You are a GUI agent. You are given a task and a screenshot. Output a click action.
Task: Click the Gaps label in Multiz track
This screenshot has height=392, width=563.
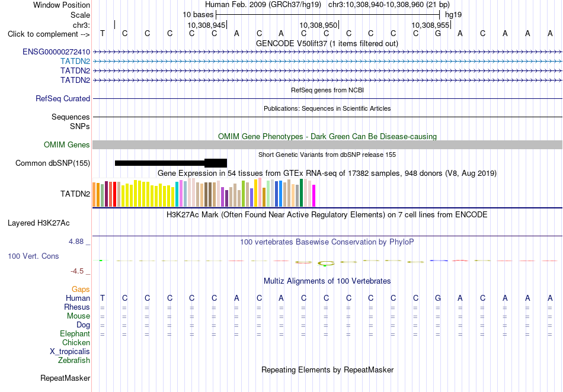coord(81,290)
